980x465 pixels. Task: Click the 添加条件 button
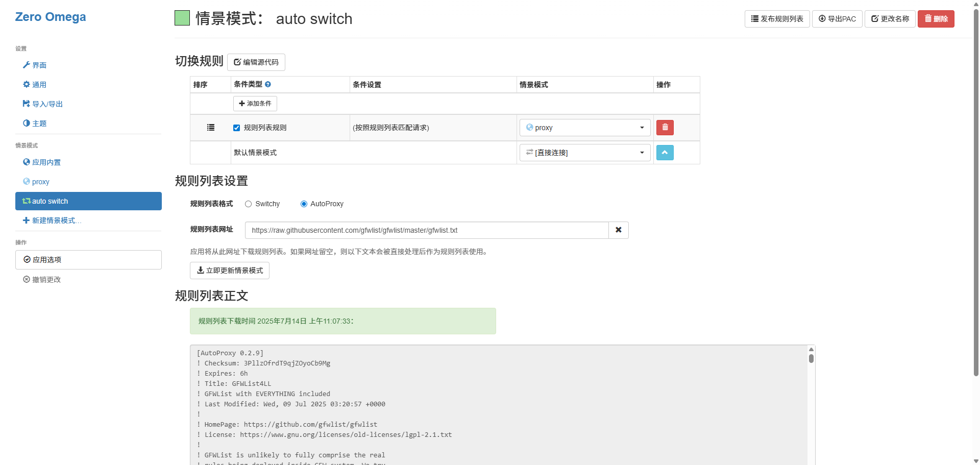[255, 104]
